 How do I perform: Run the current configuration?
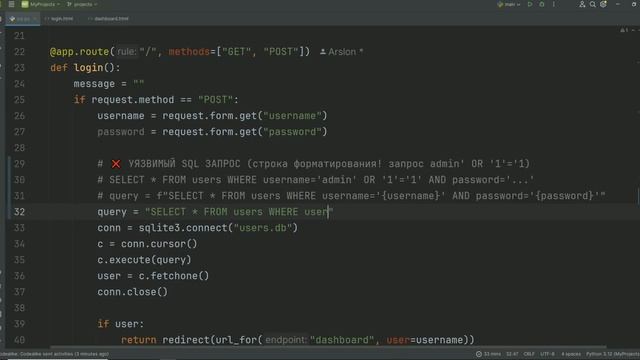tap(530, 4)
